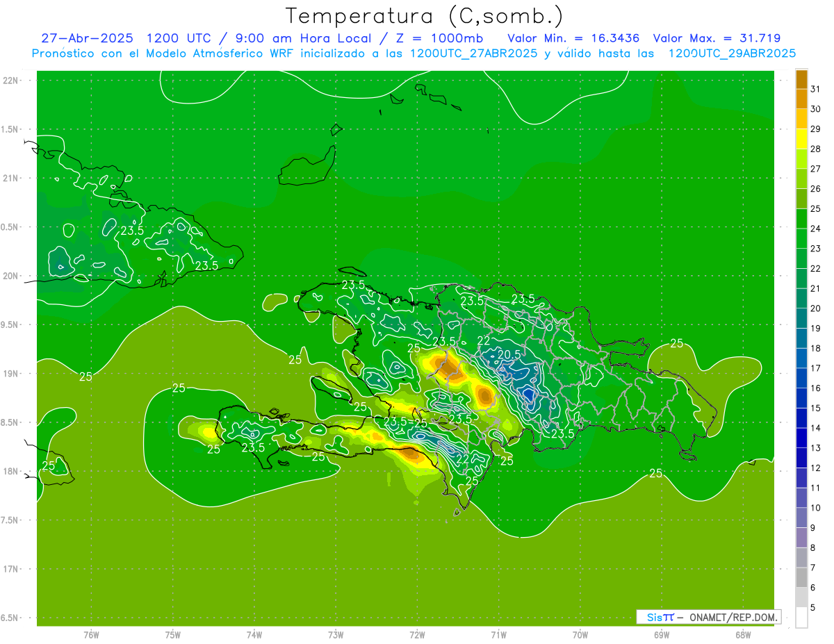Screen dimensions: 834x644
Task: Select the "1200UTC_29ABR2025" valid-until timestamp
Action: click(x=732, y=53)
